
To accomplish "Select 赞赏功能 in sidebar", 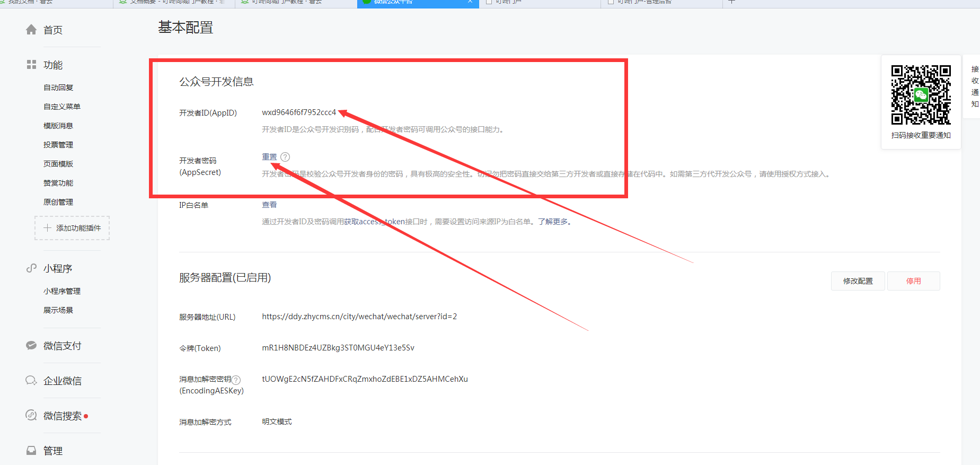I will click(x=58, y=183).
